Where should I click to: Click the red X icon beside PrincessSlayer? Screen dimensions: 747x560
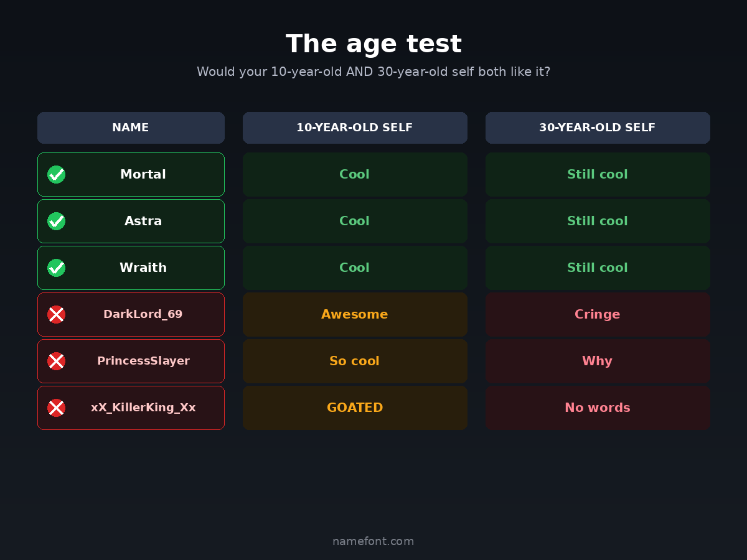(56, 362)
